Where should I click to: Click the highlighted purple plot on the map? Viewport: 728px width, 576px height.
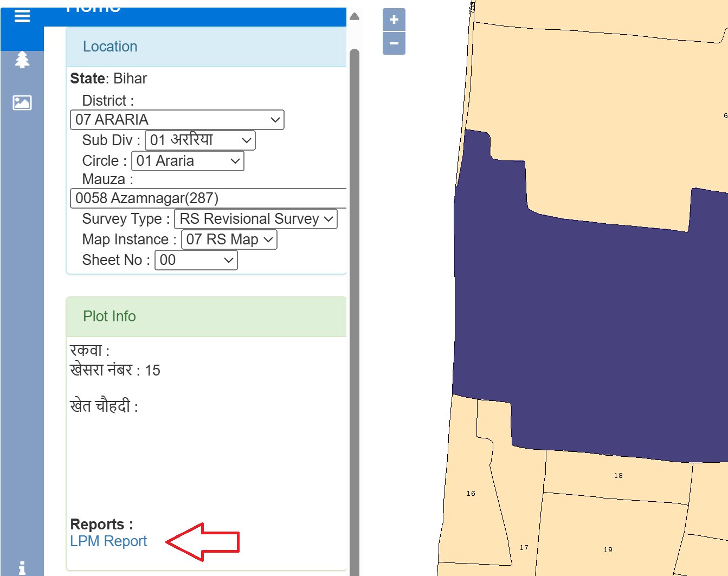pyautogui.click(x=585, y=325)
